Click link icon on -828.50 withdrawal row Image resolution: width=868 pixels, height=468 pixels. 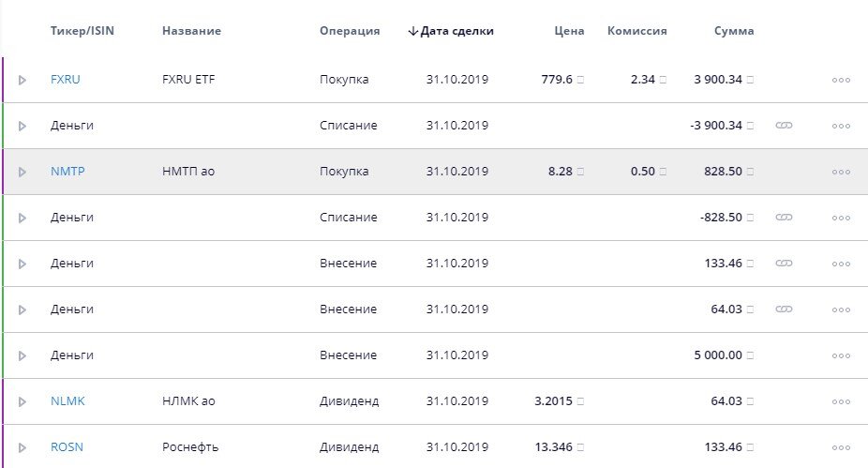784,218
